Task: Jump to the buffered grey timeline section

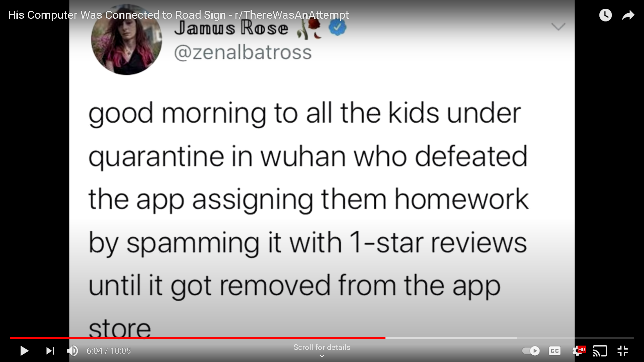Action: click(451, 338)
